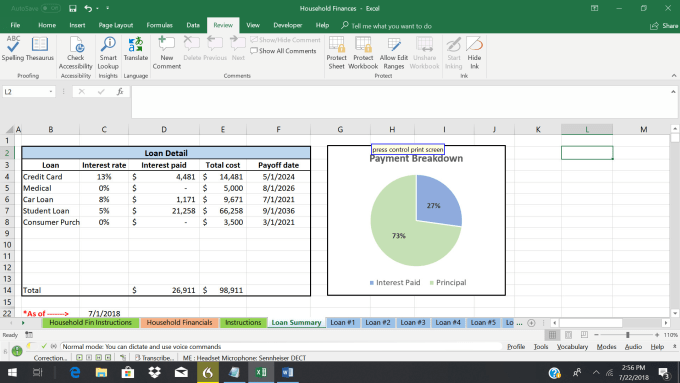Open the Ribbon Display Options
Screen dimensions: 680x383
coord(595,8)
